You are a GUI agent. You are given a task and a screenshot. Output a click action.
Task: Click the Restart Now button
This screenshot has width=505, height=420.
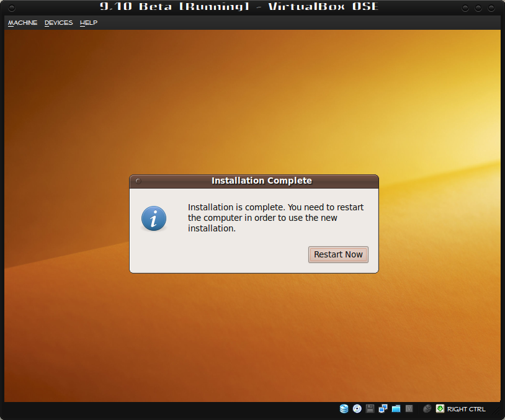pyautogui.click(x=338, y=254)
